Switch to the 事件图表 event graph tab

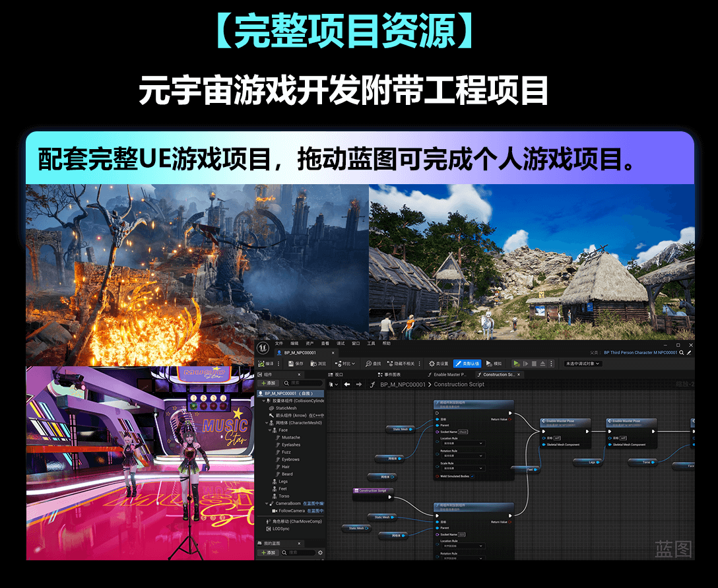[389, 375]
